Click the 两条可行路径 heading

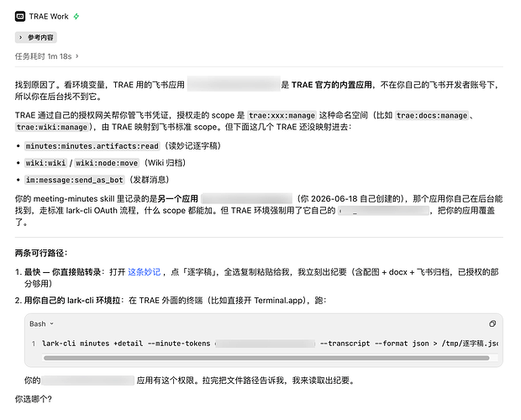[x=41, y=254]
